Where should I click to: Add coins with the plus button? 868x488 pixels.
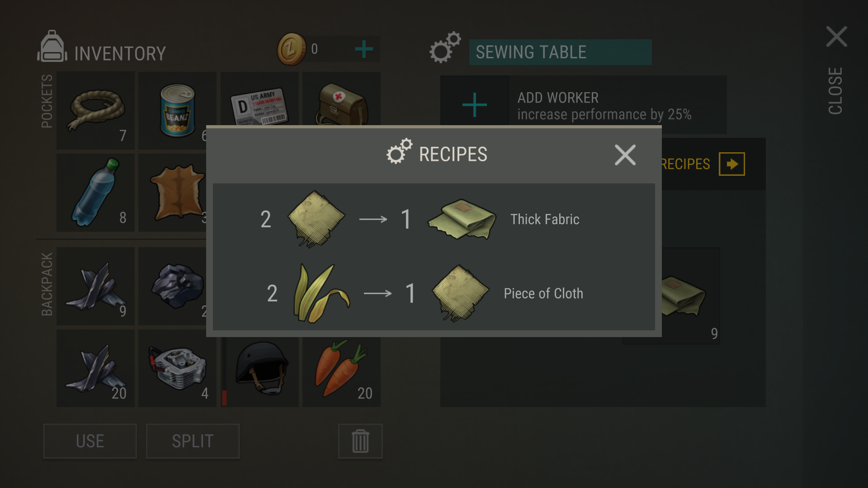point(364,49)
